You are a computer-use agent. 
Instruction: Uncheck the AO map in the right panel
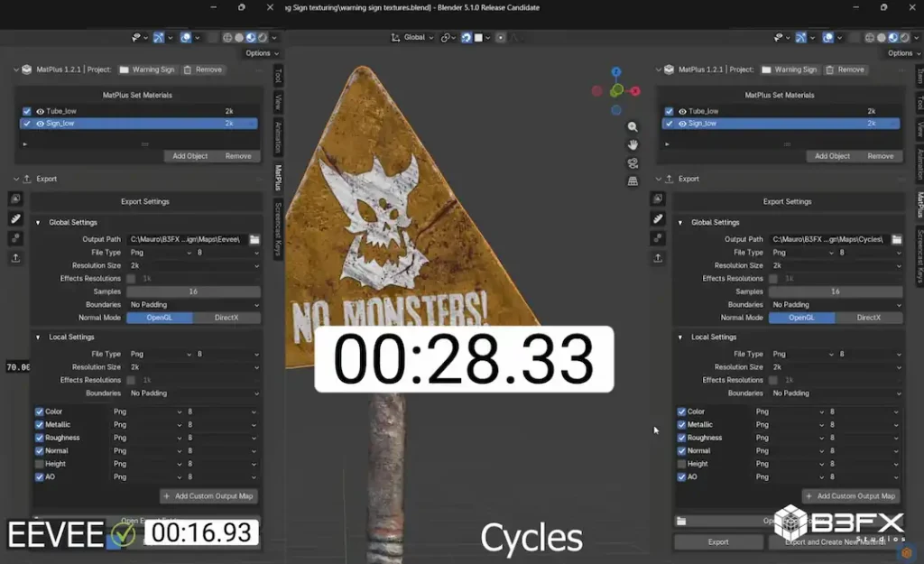(681, 476)
